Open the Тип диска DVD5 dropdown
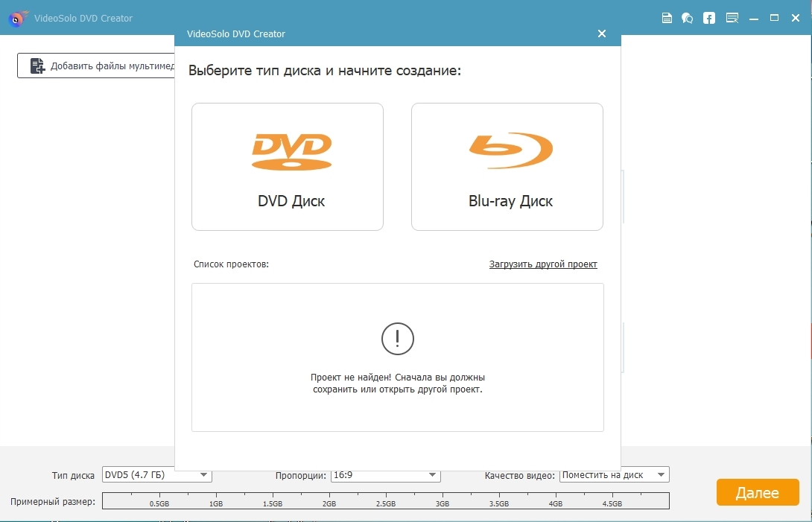Image resolution: width=812 pixels, height=522 pixels. [156, 475]
